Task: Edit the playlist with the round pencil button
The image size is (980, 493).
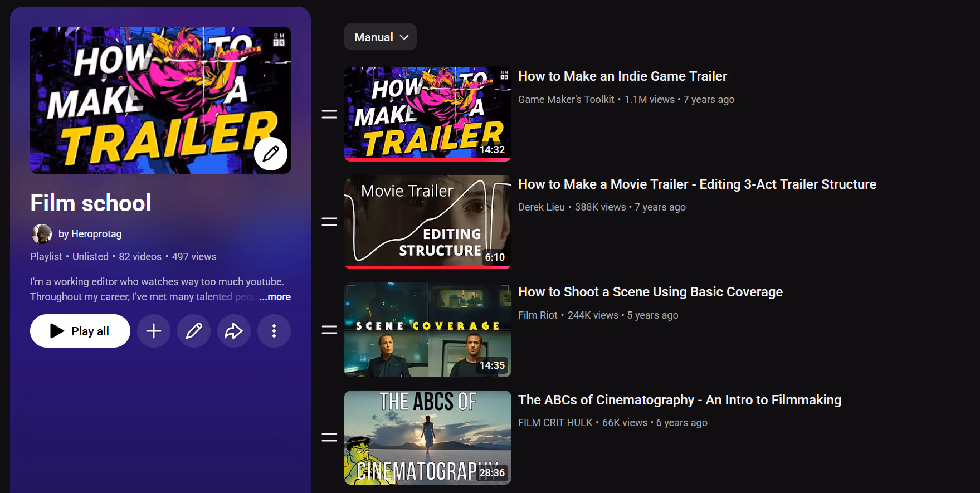Action: (194, 331)
